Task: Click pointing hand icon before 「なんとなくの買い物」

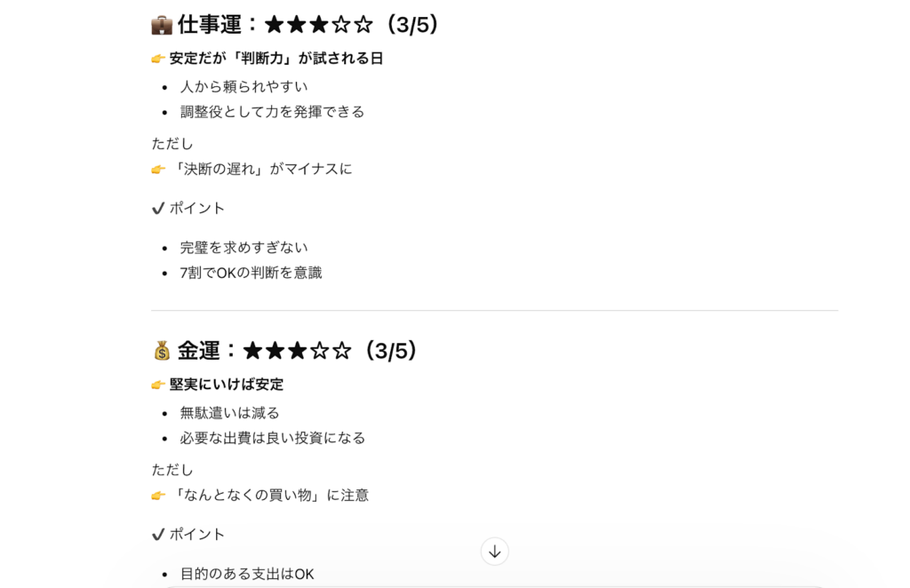Action: pyautogui.click(x=158, y=495)
